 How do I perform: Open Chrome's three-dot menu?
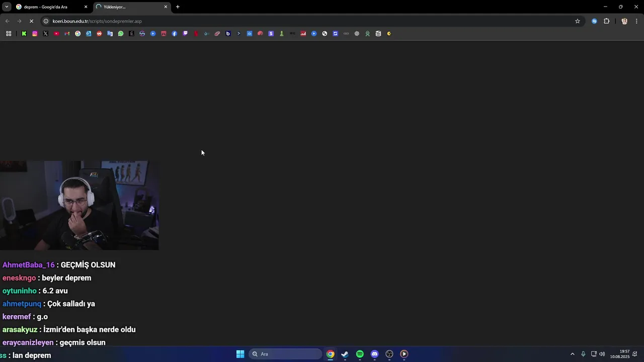click(x=637, y=21)
